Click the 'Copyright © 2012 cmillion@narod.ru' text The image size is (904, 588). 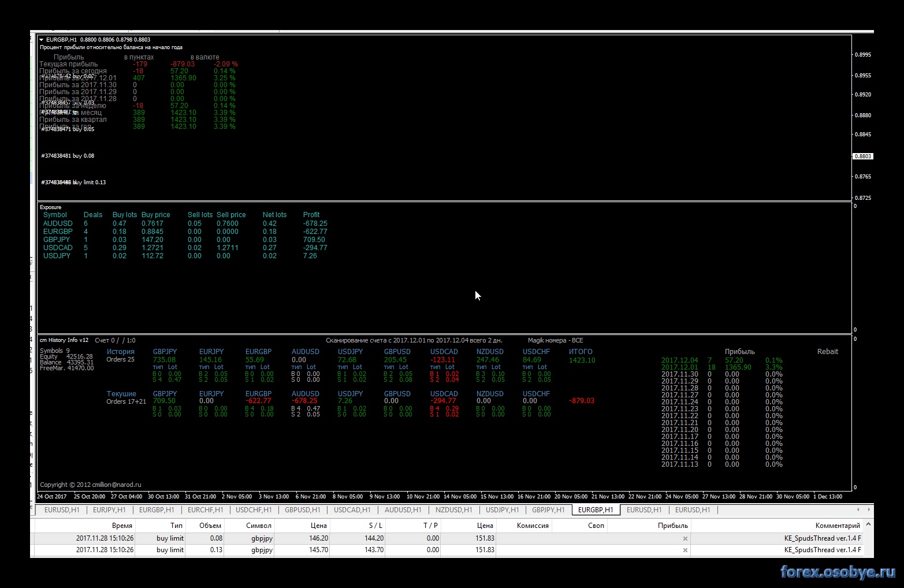(91, 485)
